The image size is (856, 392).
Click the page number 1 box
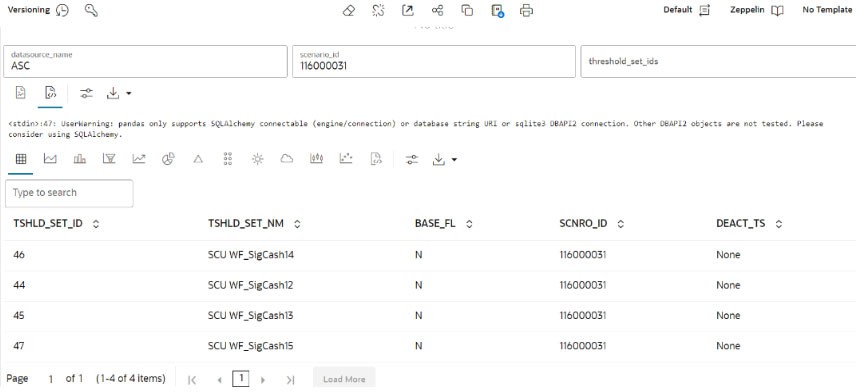(240, 379)
